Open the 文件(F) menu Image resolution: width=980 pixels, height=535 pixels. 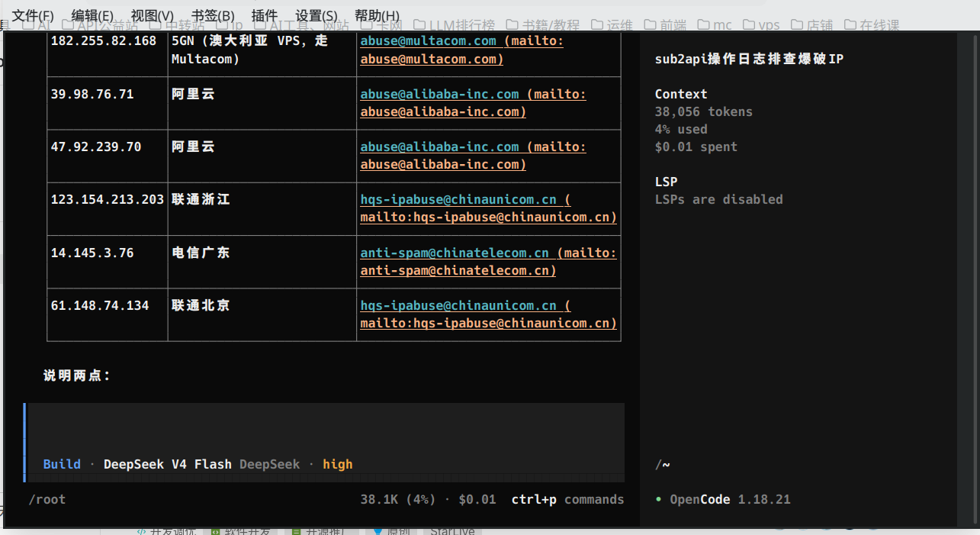tap(33, 15)
